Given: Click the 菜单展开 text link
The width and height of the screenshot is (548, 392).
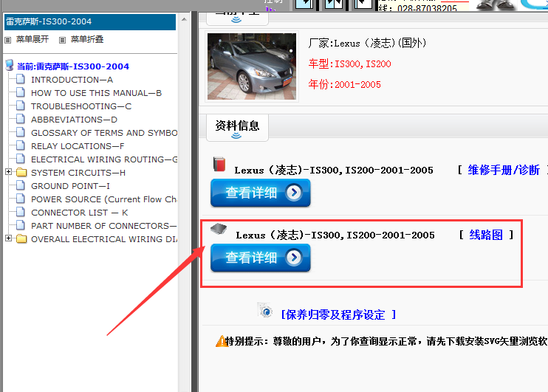Looking at the screenshot, I should [x=32, y=39].
